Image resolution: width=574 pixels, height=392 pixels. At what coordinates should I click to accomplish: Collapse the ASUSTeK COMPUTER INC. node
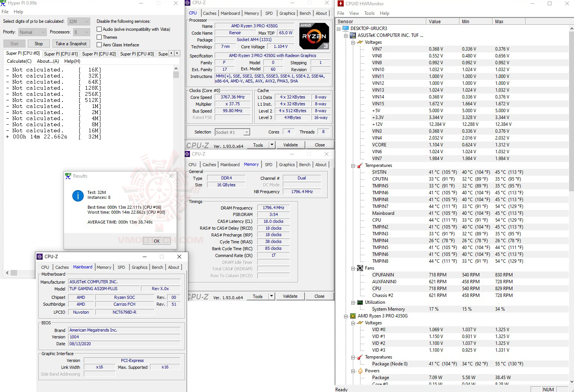[x=346, y=35]
